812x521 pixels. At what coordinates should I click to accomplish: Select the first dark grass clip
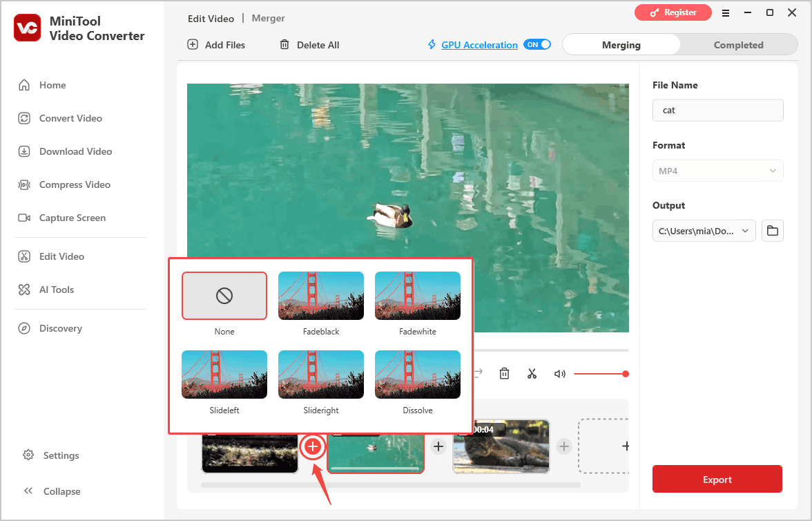250,453
